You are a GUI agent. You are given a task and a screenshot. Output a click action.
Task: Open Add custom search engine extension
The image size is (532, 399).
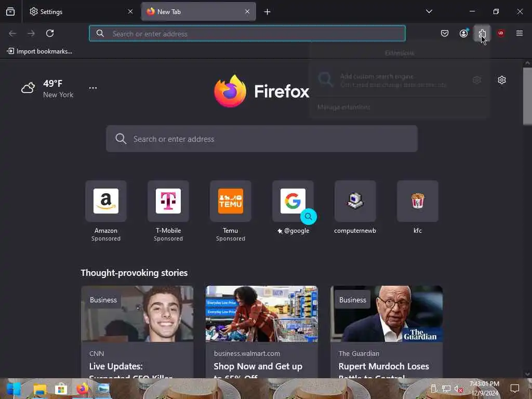tap(394, 81)
